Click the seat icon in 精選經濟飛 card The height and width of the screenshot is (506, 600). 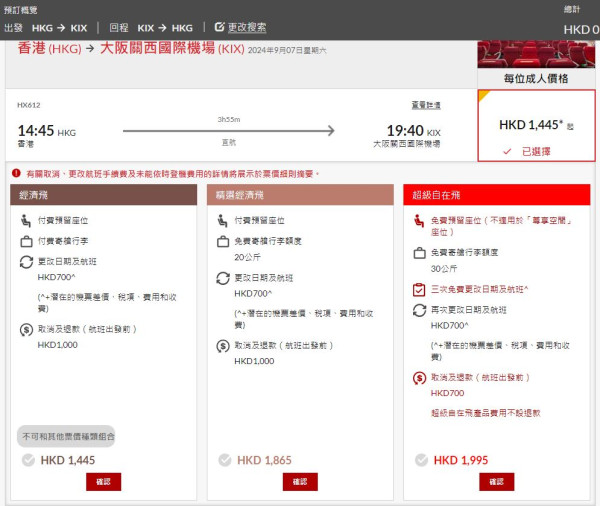coord(222,221)
